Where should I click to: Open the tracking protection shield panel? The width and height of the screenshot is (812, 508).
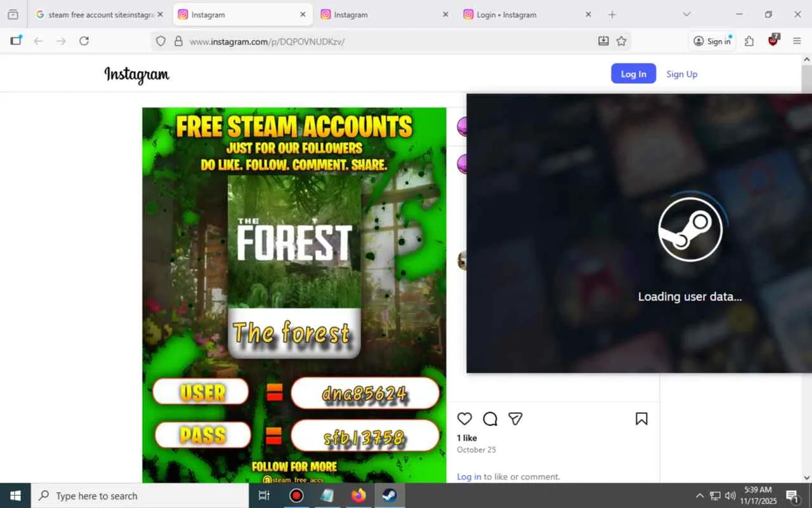point(161,41)
